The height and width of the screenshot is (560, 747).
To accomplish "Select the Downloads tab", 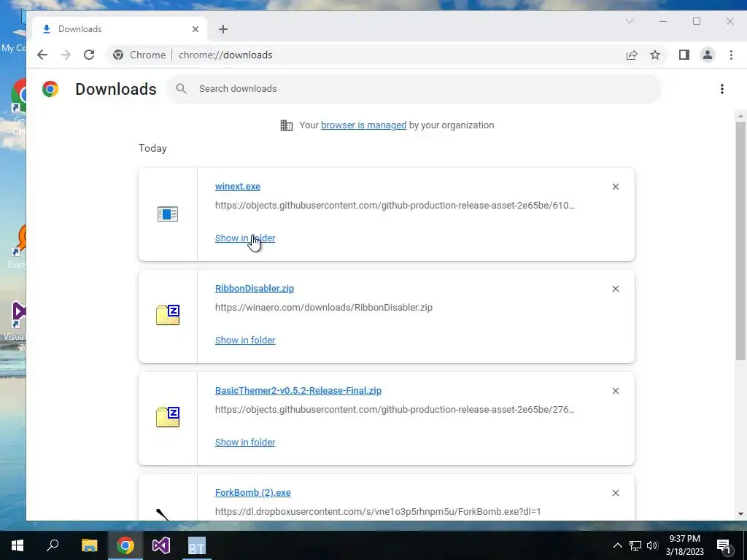I will pos(119,29).
